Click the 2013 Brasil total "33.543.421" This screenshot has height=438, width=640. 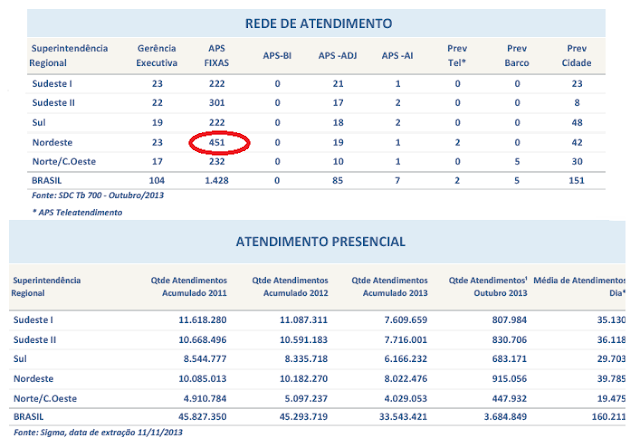[403, 417]
